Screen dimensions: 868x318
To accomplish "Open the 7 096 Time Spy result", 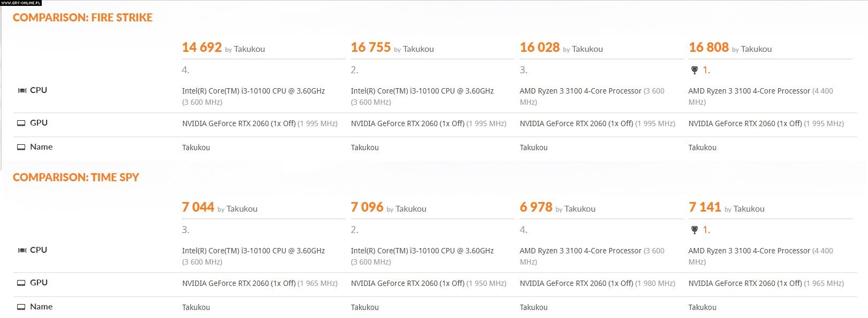I will click(367, 207).
